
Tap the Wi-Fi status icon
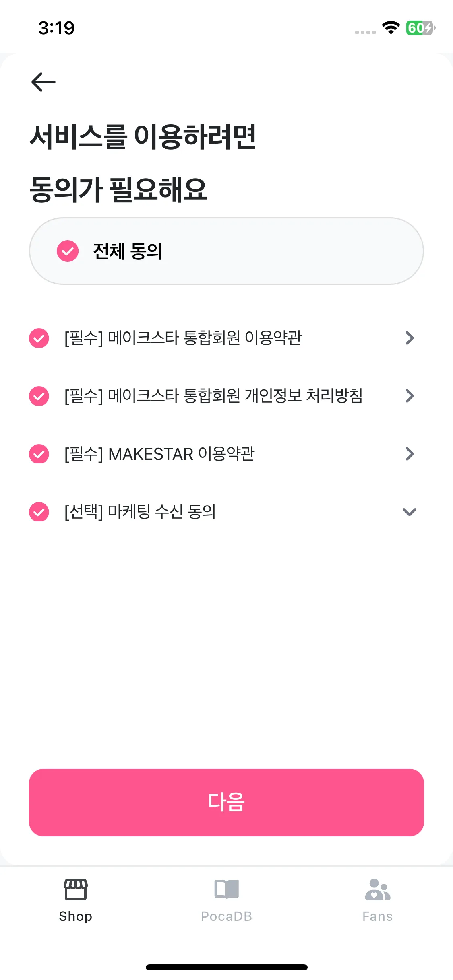(x=391, y=28)
